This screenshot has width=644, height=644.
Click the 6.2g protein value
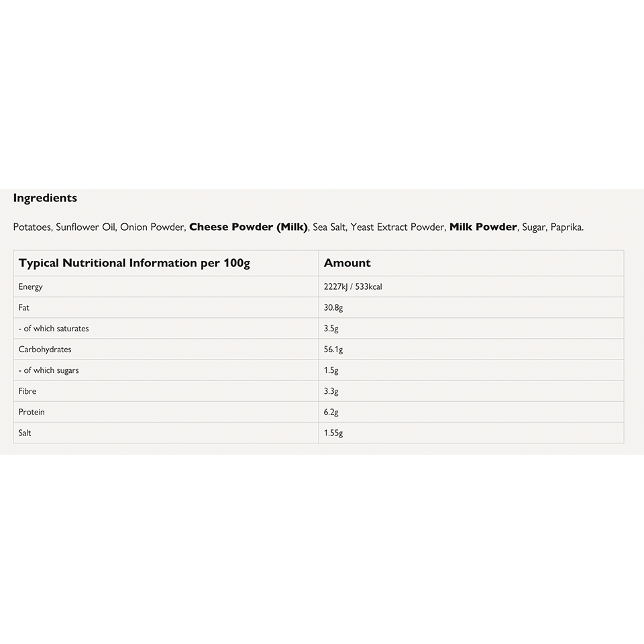tap(331, 412)
